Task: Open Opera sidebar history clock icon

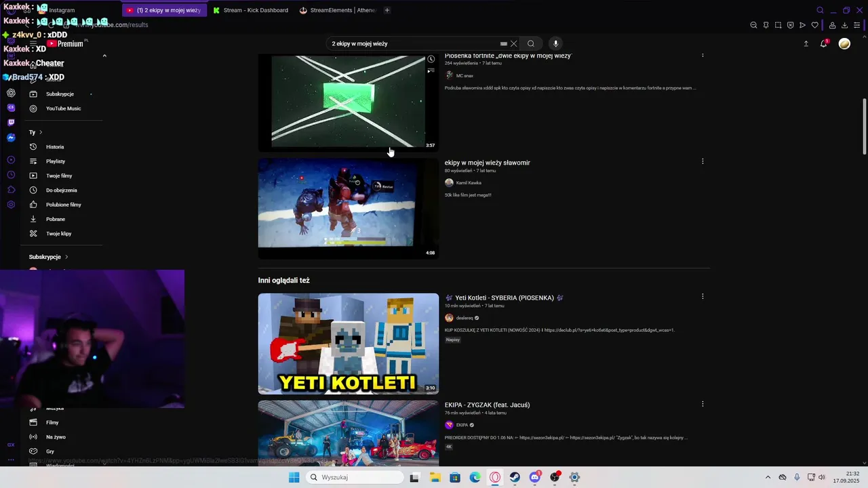Action: 11,175
